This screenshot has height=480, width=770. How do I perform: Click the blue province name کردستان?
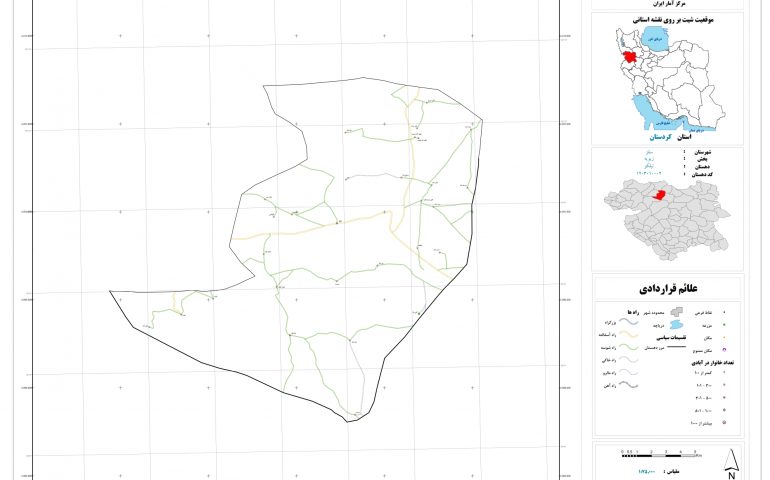[660, 135]
